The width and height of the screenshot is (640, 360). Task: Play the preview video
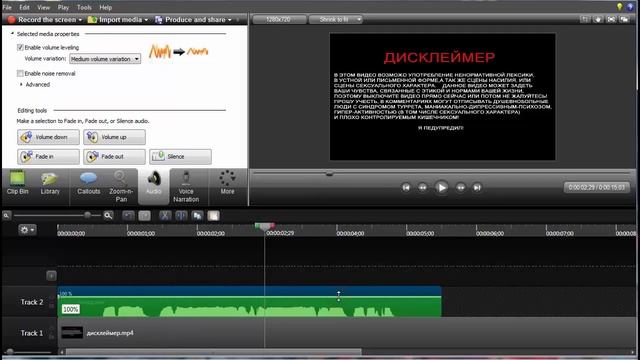click(441, 187)
